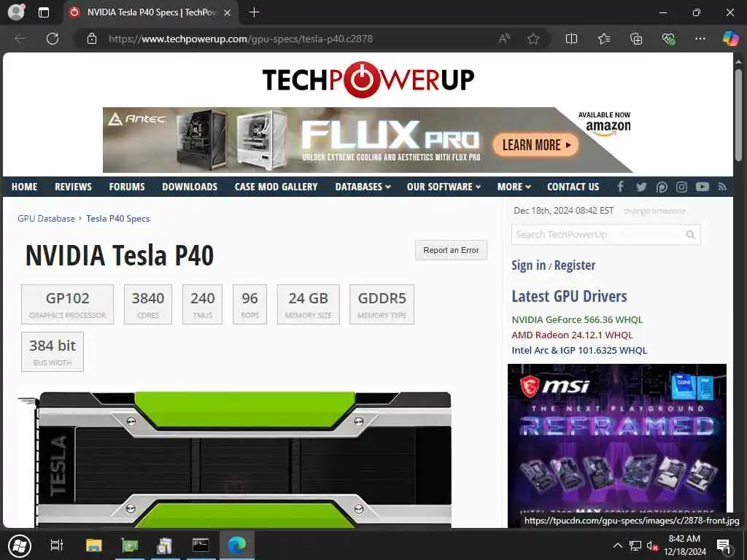Open the Copilot sidebar icon
The image size is (747, 560).
coord(730,39)
